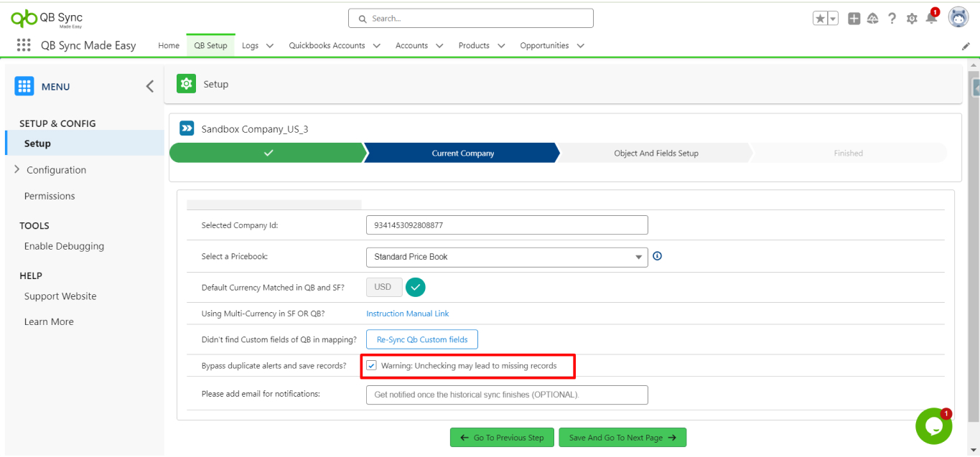The height and width of the screenshot is (457, 980).
Task: Open the Accounts tab
Action: (411, 46)
